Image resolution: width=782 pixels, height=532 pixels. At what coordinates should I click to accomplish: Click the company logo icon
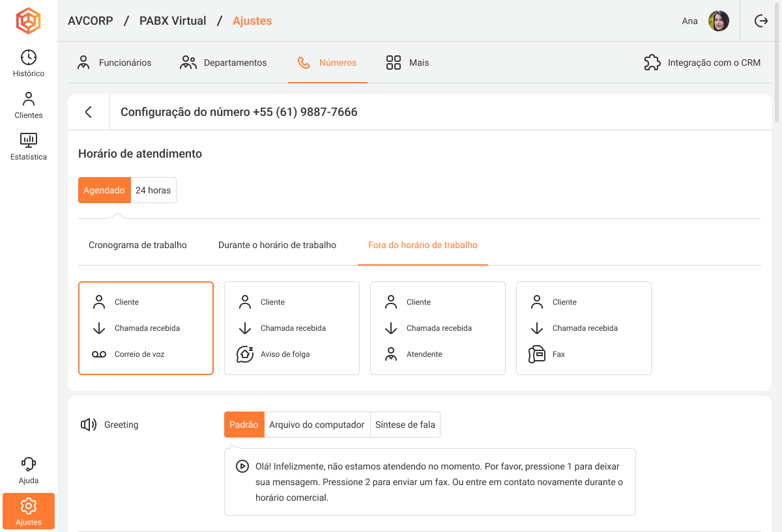[x=29, y=21]
